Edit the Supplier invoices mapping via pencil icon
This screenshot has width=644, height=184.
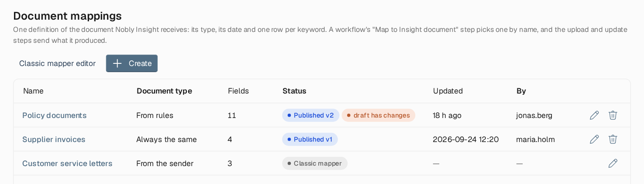point(594,139)
